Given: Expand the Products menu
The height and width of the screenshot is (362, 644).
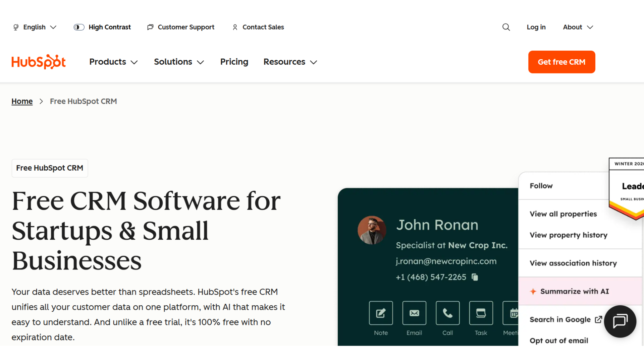Looking at the screenshot, I should click(113, 62).
